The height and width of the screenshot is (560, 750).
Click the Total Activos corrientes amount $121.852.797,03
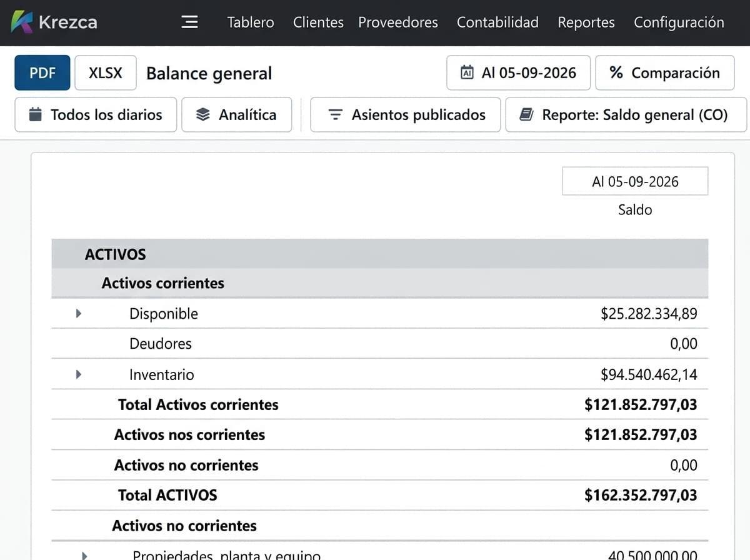tap(641, 404)
